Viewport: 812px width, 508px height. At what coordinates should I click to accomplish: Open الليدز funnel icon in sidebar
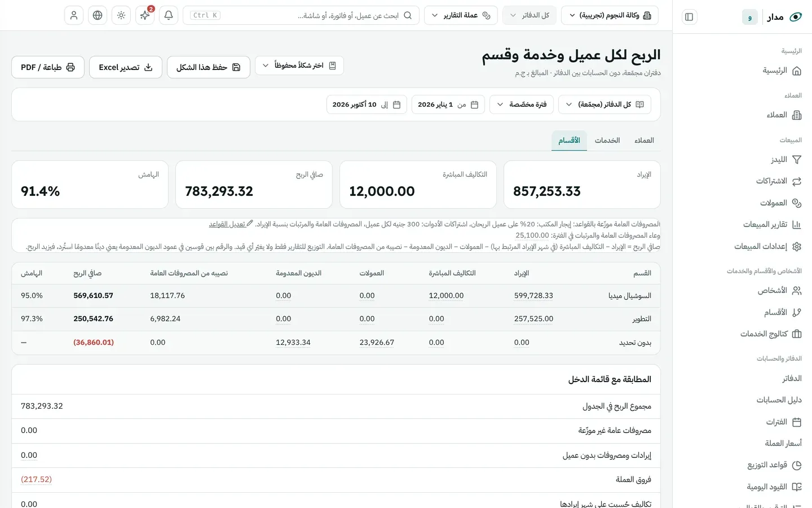[x=797, y=160]
